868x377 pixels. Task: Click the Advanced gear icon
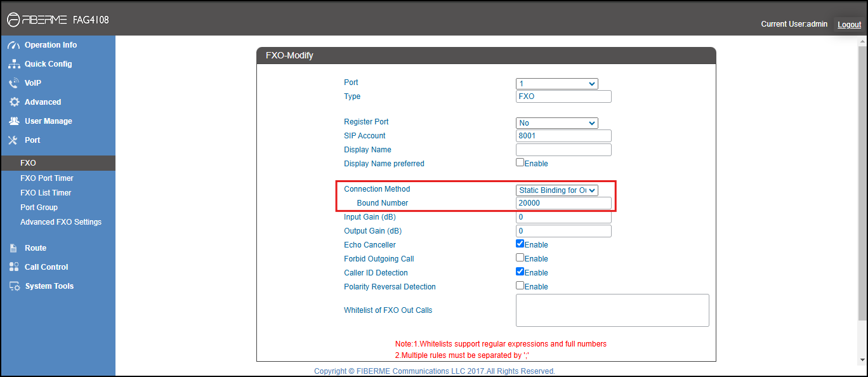14,102
